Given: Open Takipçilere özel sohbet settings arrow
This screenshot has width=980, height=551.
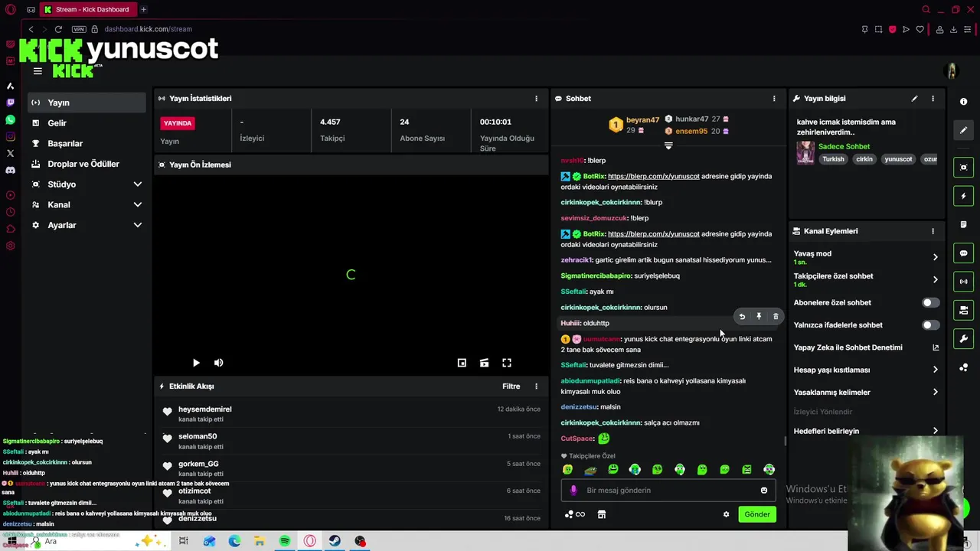Looking at the screenshot, I should coord(935,280).
